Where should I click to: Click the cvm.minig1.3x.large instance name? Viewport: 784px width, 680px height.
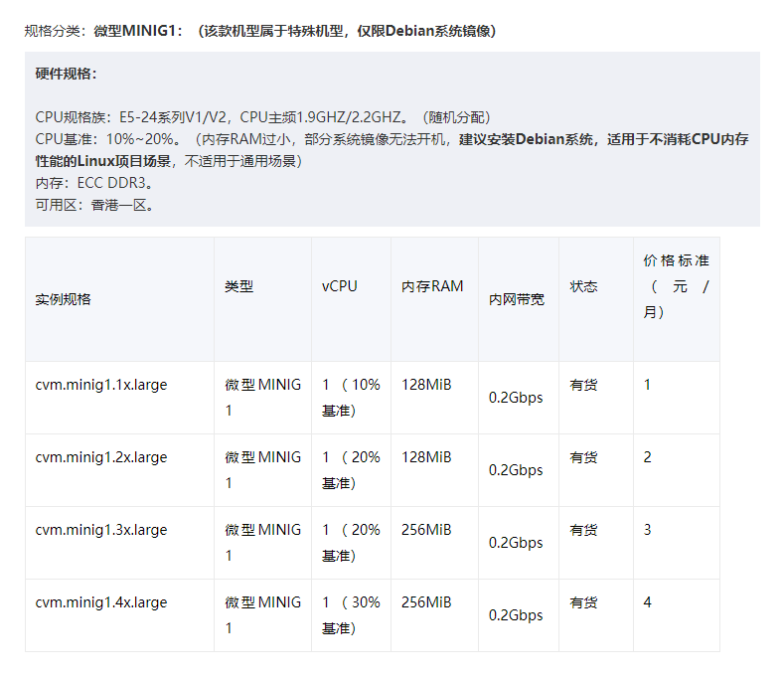[101, 530]
